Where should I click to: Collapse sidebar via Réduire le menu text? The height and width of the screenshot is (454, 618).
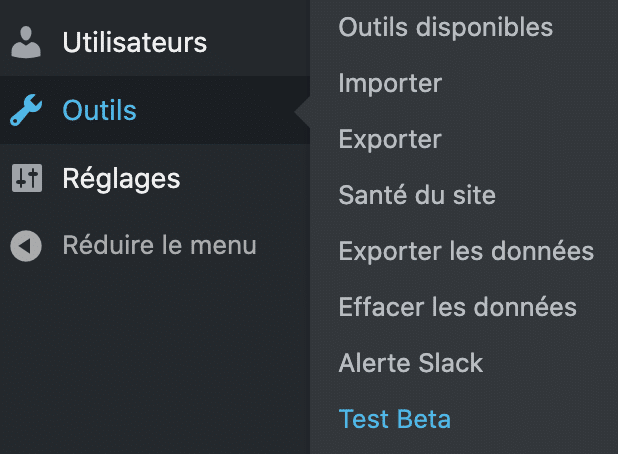tap(160, 245)
